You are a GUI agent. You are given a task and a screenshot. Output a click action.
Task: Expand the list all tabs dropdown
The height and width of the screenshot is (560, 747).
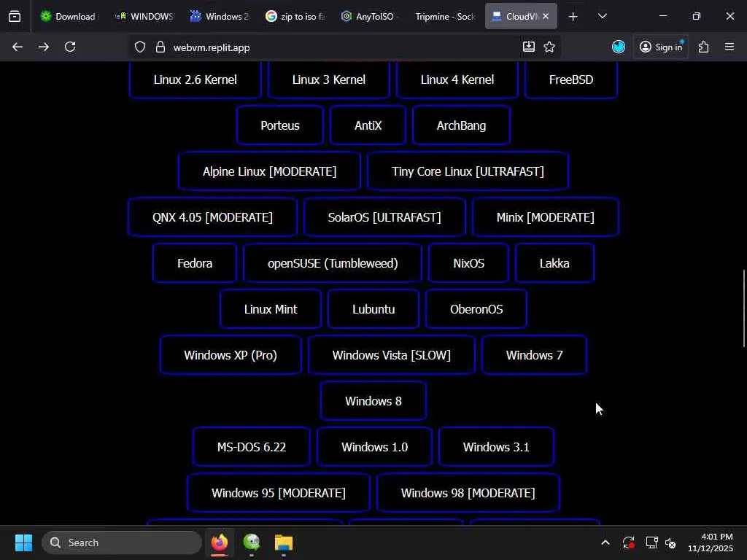click(x=602, y=16)
